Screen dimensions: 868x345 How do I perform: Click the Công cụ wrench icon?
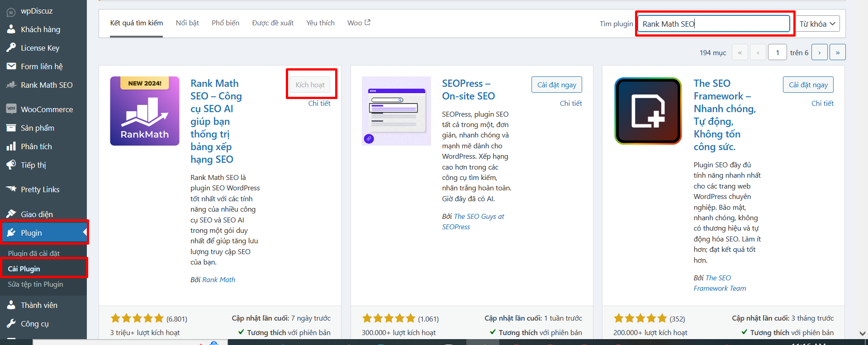point(11,323)
